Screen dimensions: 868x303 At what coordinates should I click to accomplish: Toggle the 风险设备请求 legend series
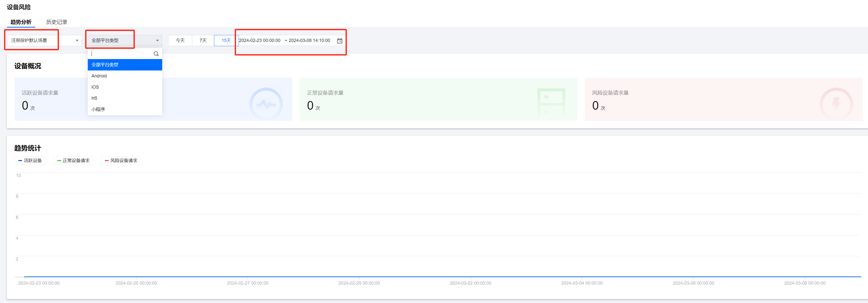point(121,161)
